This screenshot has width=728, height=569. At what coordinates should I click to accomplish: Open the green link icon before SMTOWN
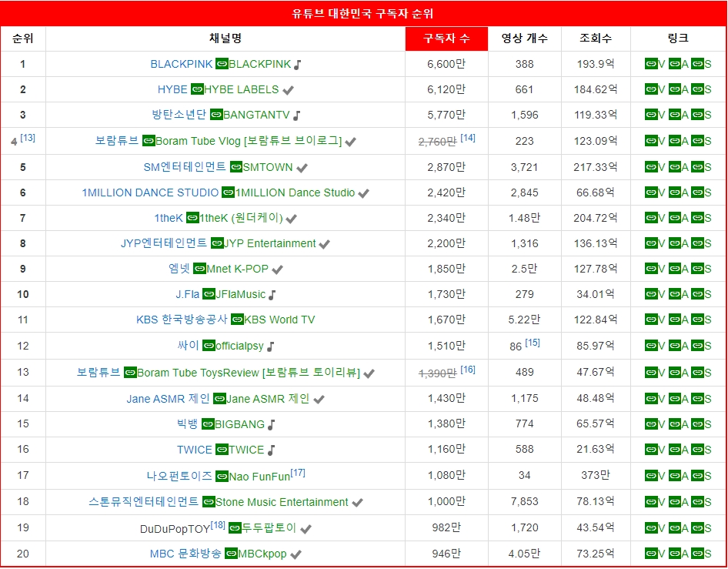(x=236, y=167)
